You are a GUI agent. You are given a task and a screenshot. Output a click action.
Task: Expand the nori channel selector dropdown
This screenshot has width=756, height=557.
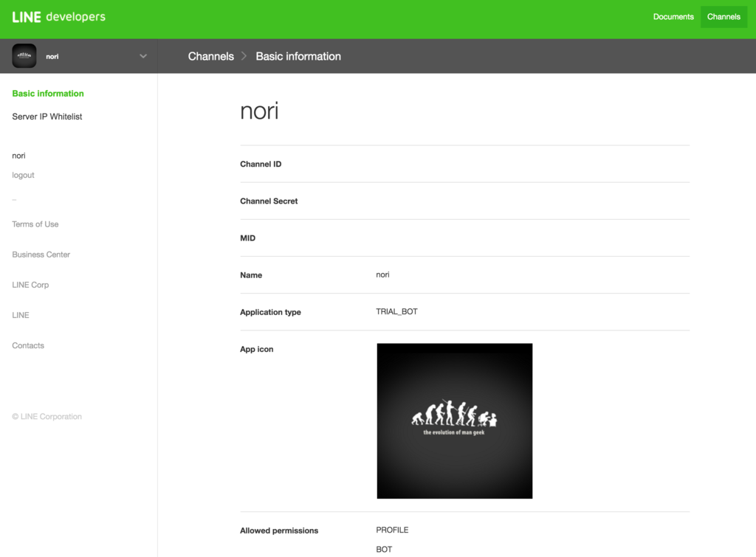pos(143,56)
